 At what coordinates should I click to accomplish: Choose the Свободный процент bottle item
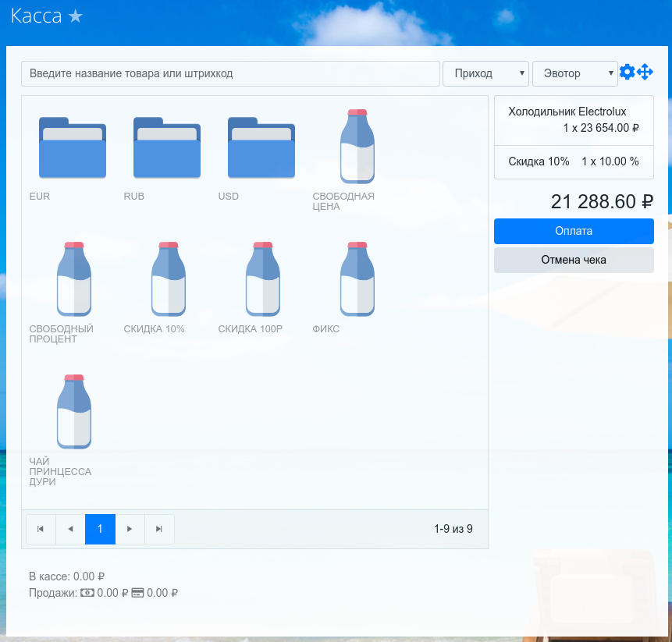(73, 278)
